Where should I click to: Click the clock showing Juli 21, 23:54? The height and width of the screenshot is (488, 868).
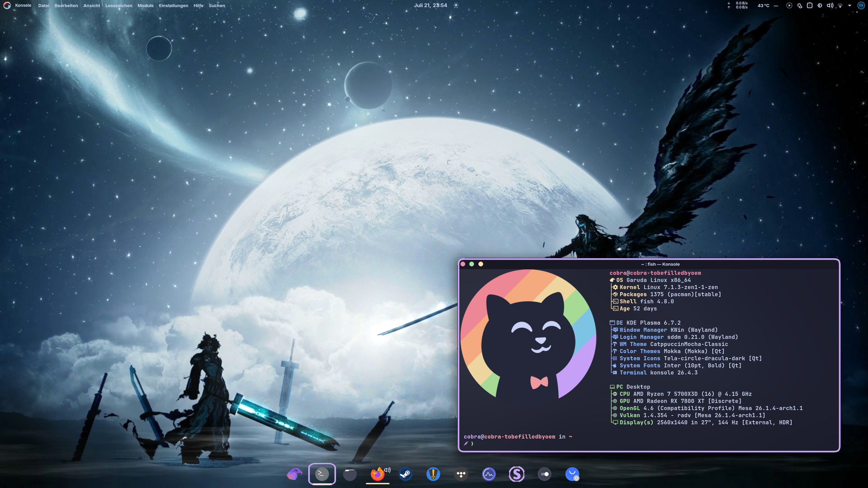430,5
